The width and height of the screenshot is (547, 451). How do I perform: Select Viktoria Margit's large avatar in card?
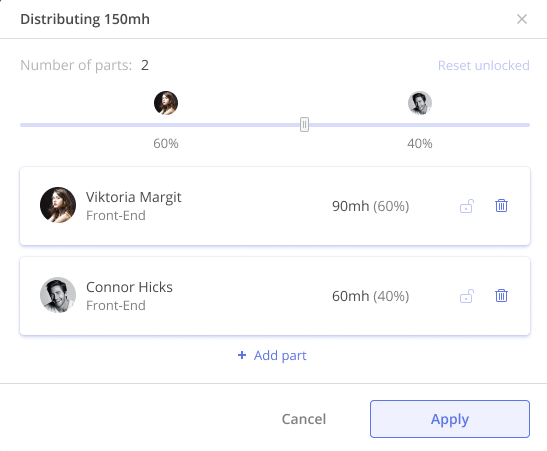click(58, 205)
